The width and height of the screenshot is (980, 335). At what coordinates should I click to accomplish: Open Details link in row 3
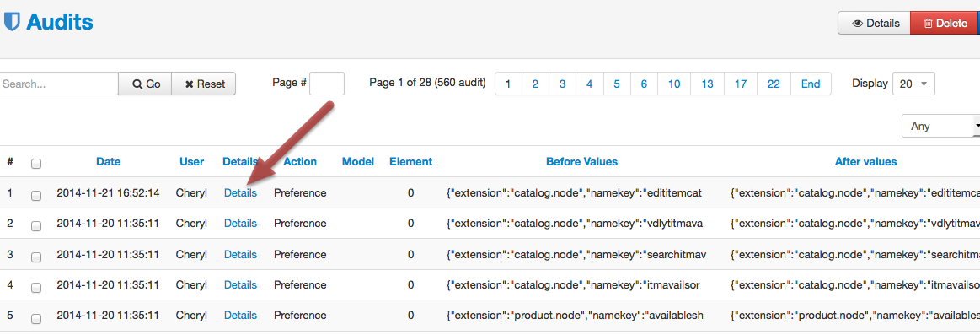241,254
